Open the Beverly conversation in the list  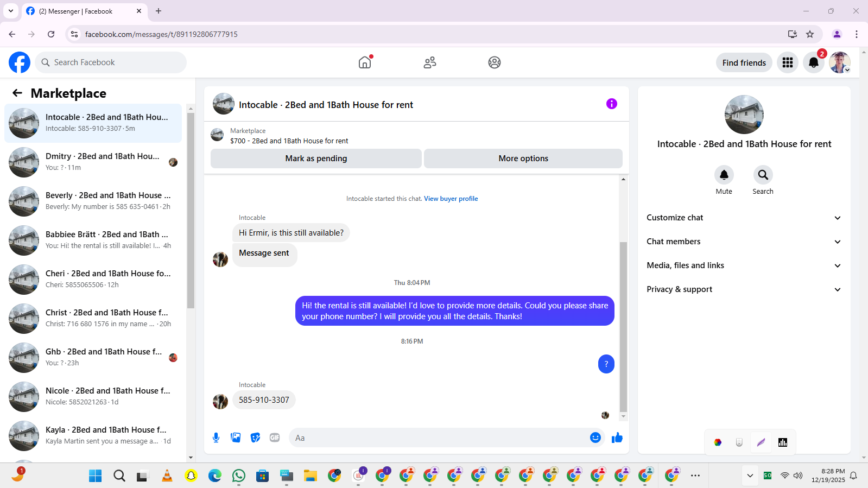tap(93, 201)
